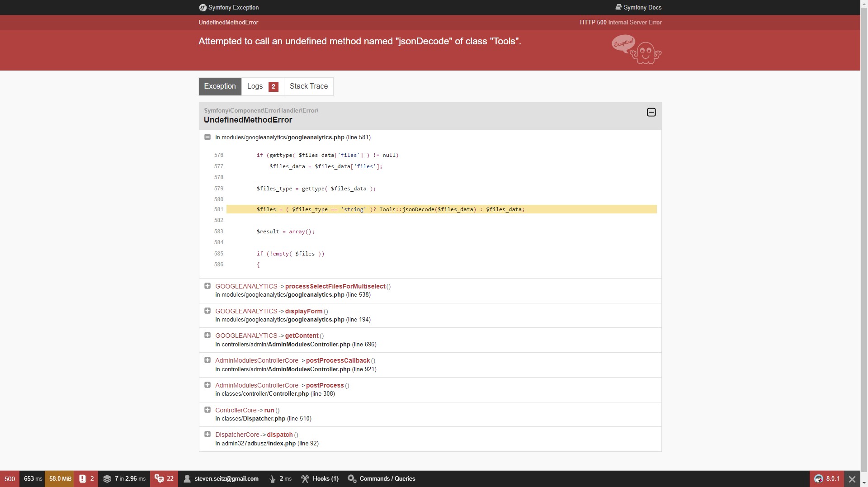
Task: Open the Commands / Queries gears icon
Action: click(352, 479)
